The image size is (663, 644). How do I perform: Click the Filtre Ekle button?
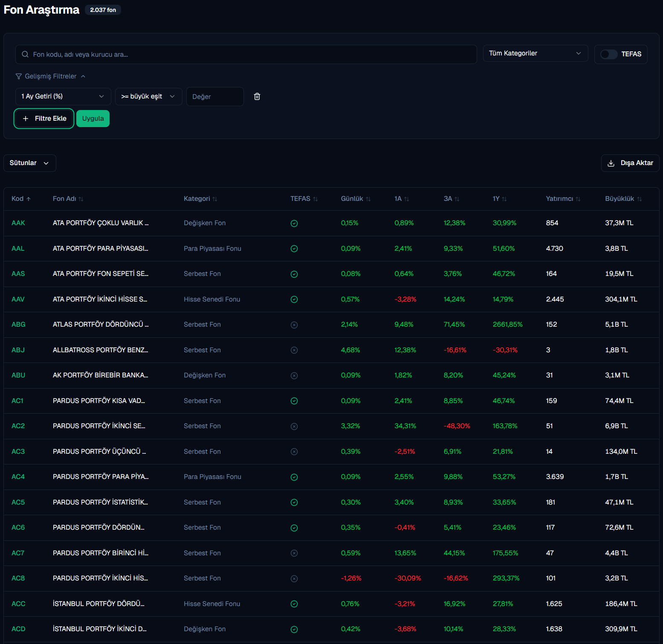click(44, 119)
